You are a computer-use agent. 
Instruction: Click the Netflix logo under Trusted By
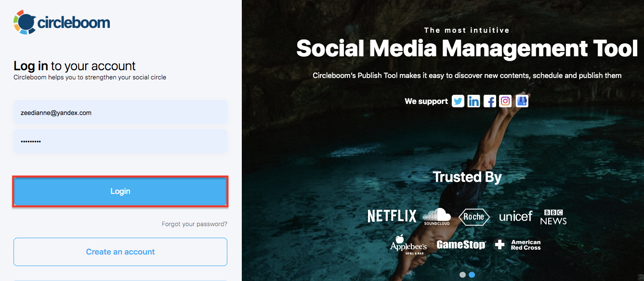[392, 216]
